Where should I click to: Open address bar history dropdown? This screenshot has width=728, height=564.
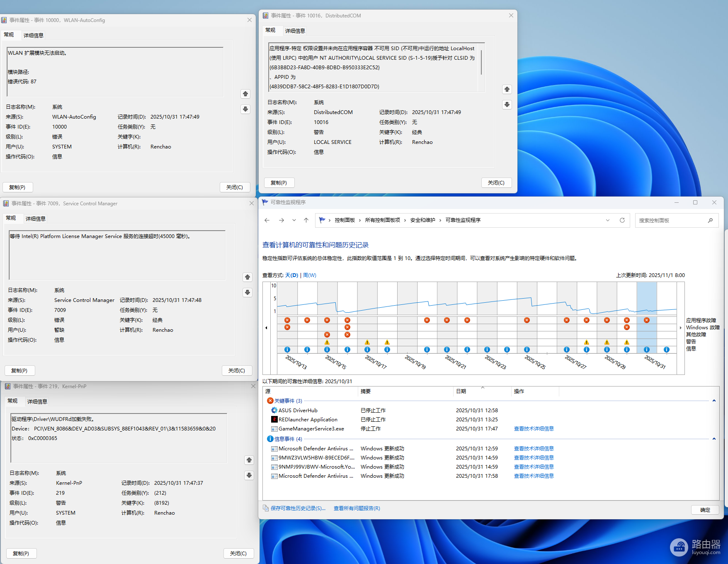pyautogui.click(x=608, y=220)
